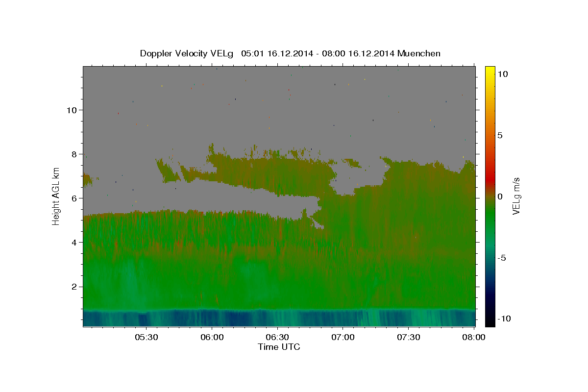Click the 05:30 time tick label
Image resolution: width=588 pixels, height=392 pixels.
pos(146,337)
